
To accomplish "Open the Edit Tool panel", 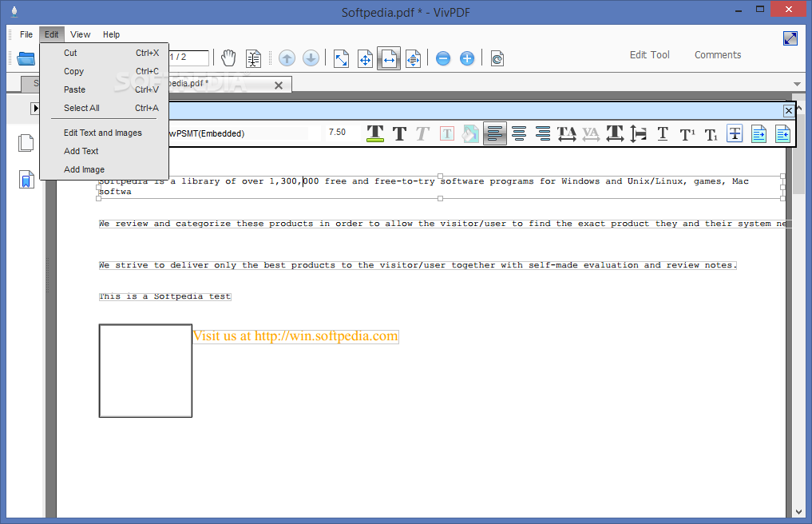I will [x=649, y=55].
